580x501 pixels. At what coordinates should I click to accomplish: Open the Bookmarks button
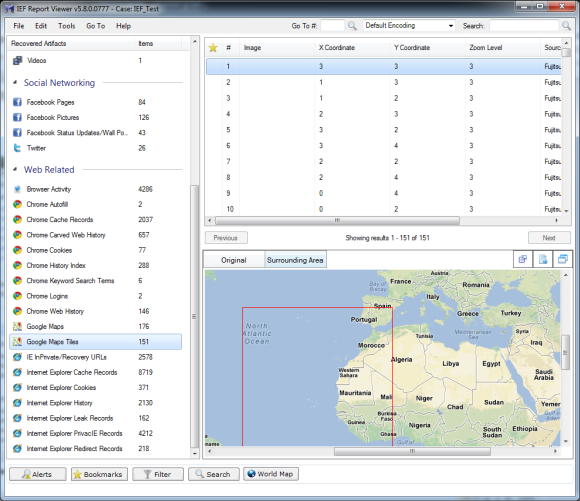point(99,474)
